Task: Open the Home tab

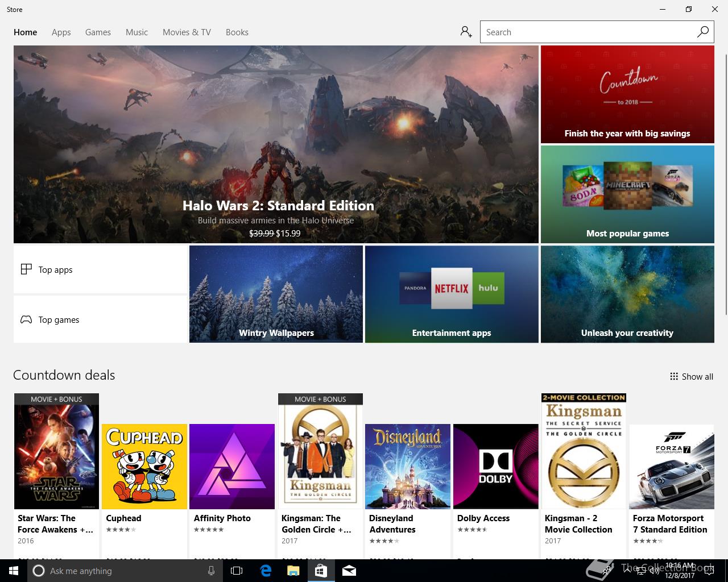Action: tap(26, 32)
